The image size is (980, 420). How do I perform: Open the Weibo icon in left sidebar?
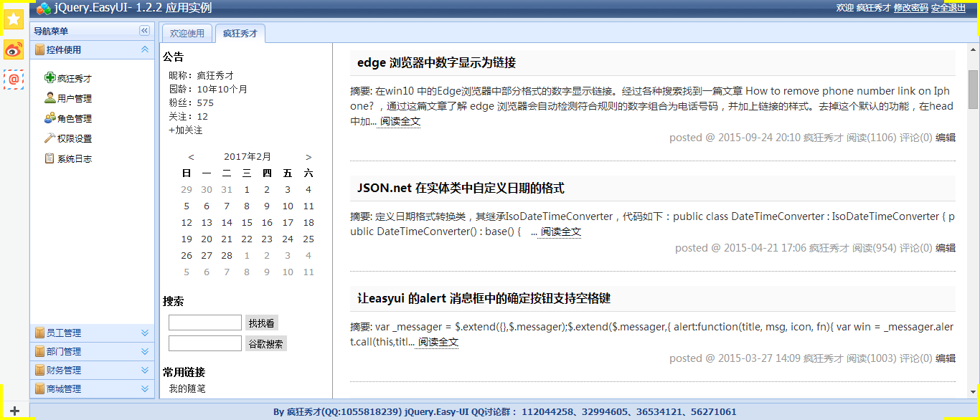click(x=13, y=49)
